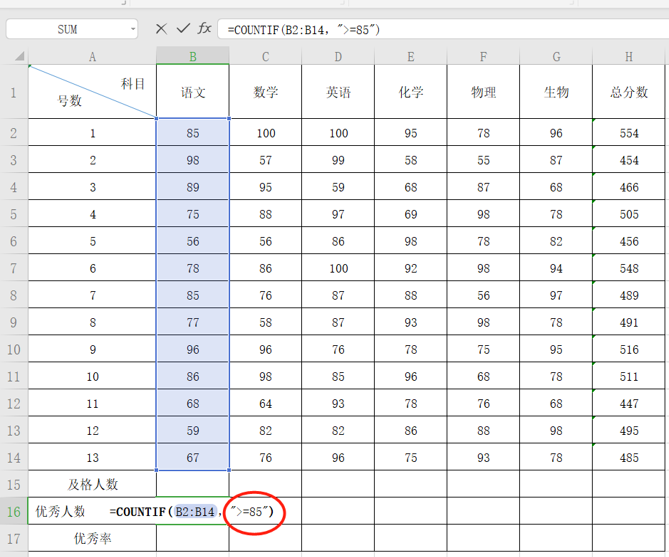Select column H header
This screenshot has height=557, width=669.
tap(629, 56)
